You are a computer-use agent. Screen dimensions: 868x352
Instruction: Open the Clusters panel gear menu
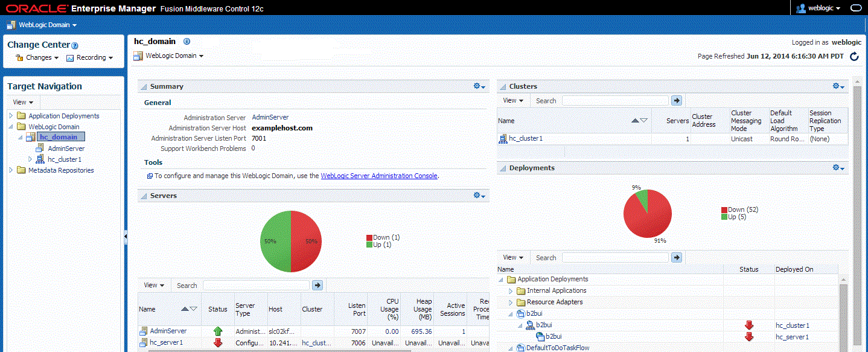[838, 86]
